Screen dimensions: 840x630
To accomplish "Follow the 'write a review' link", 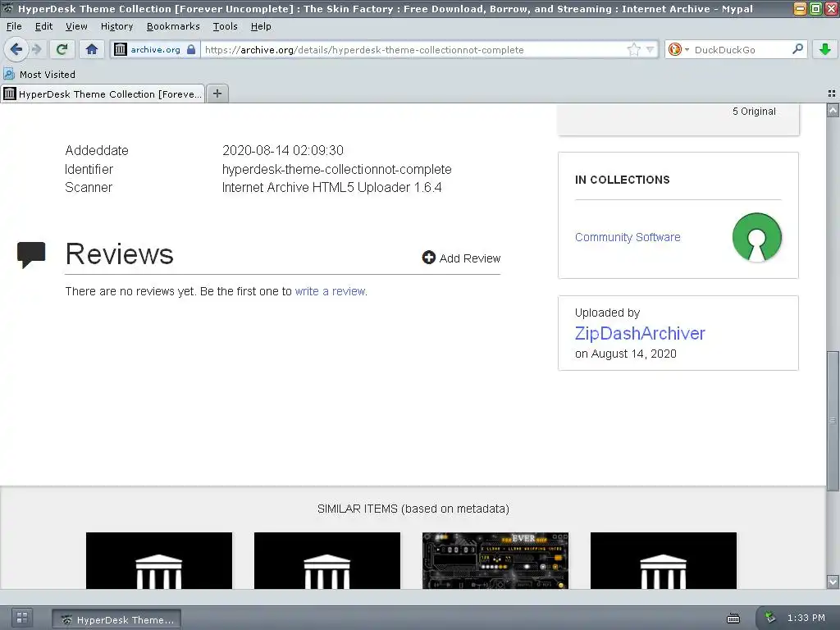I will (330, 291).
